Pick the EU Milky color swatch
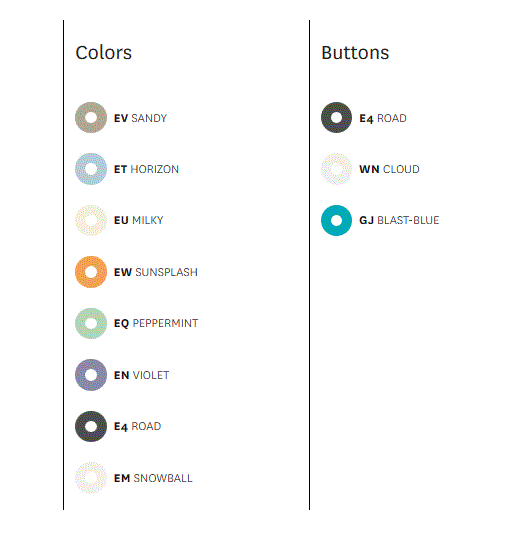The height and width of the screenshot is (540, 519). pyautogui.click(x=91, y=220)
